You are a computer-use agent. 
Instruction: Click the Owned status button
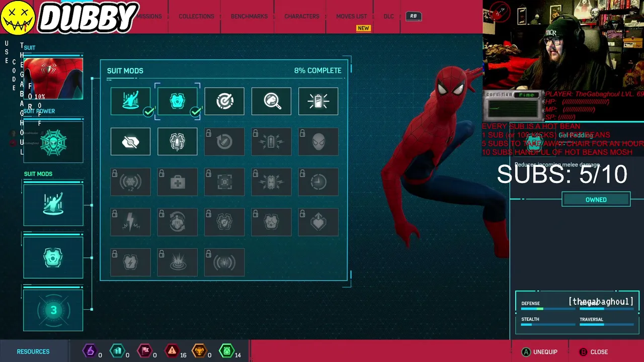pos(596,200)
